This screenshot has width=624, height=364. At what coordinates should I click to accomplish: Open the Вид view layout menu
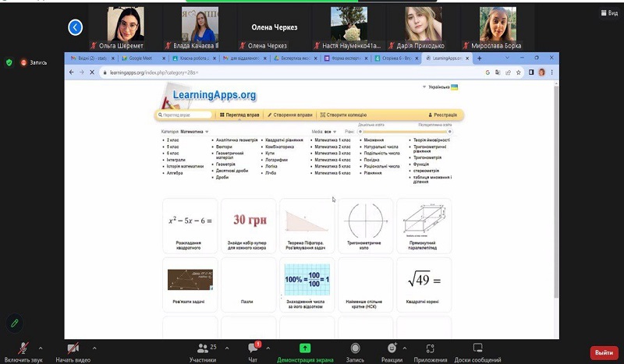click(610, 13)
